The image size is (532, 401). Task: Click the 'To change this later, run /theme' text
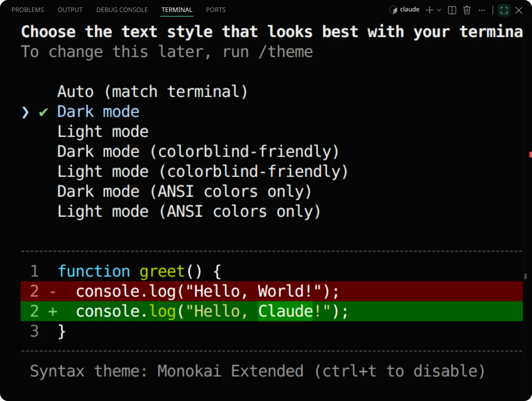click(167, 52)
